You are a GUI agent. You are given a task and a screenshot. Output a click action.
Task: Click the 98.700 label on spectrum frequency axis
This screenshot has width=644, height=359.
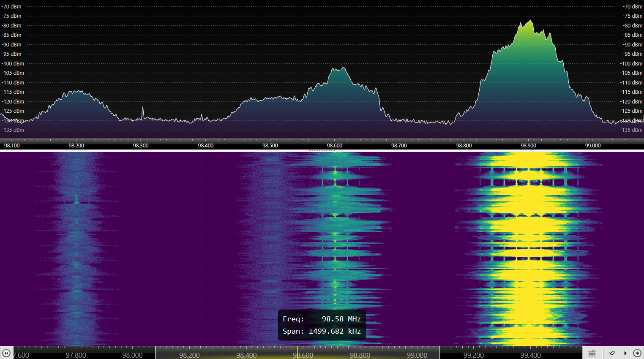click(x=399, y=145)
